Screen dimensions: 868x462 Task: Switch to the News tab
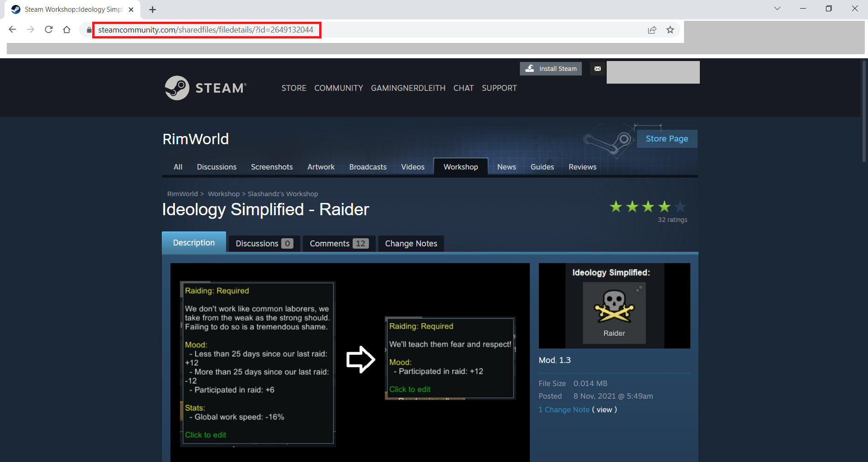click(506, 167)
